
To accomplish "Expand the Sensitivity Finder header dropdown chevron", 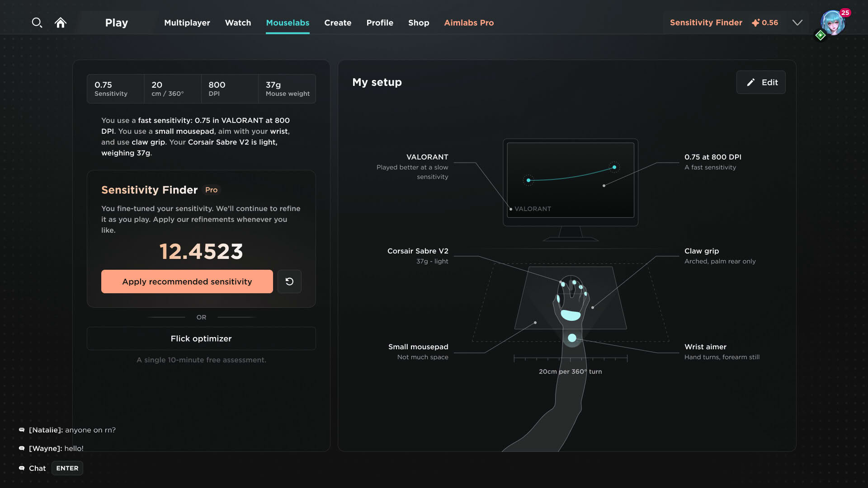I will click(797, 23).
